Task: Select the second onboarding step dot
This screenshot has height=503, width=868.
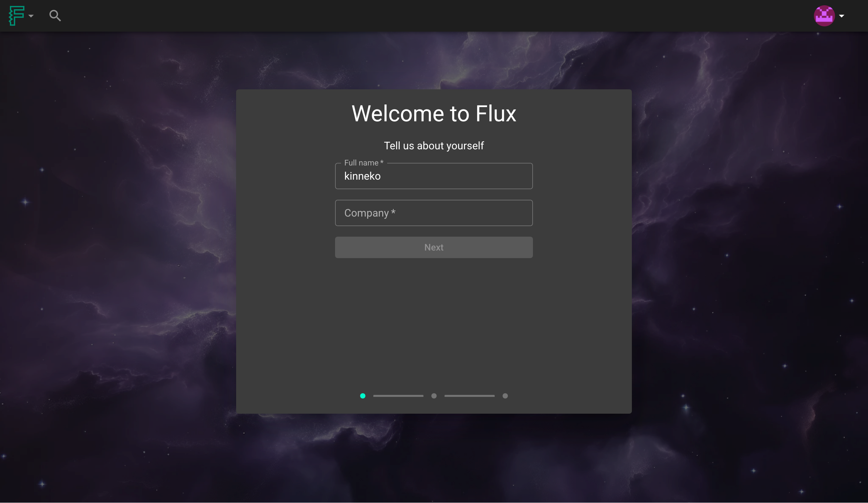Action: tap(434, 396)
